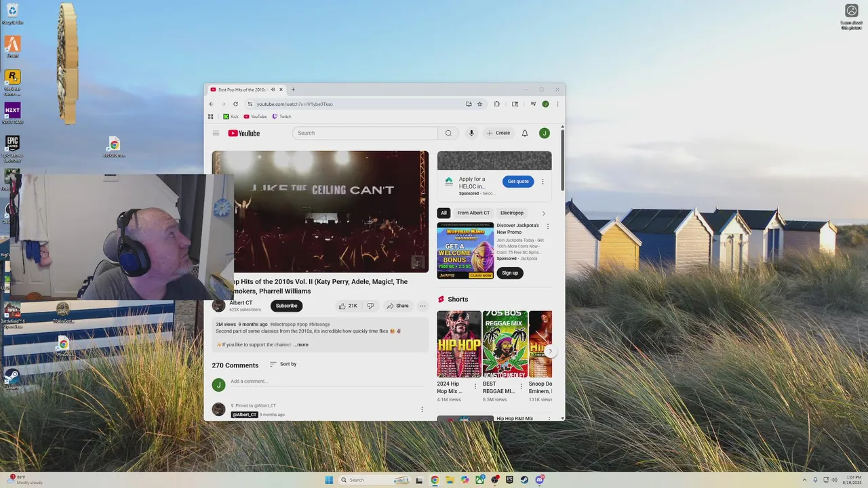Image resolution: width=868 pixels, height=488 pixels.
Task: Open Chrome three-dot menu
Action: pyautogui.click(x=557, y=104)
